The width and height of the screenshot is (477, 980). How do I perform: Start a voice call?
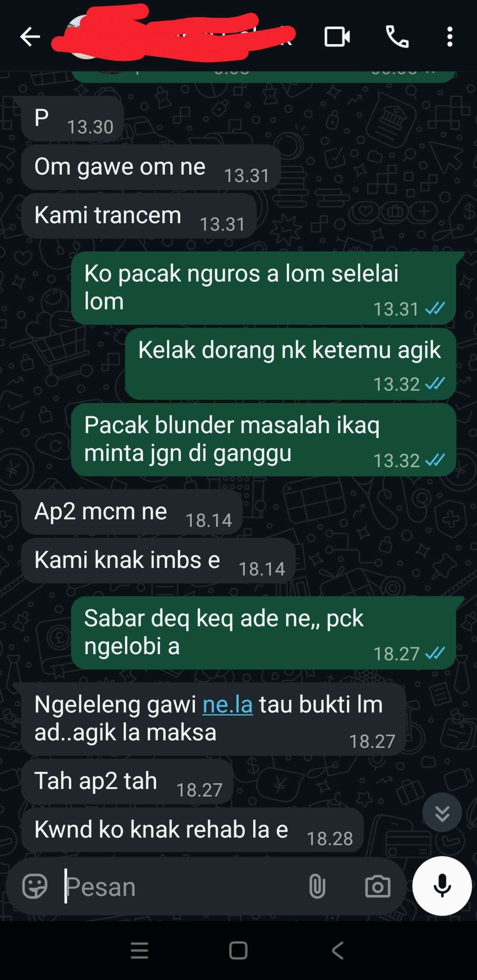pos(397,37)
